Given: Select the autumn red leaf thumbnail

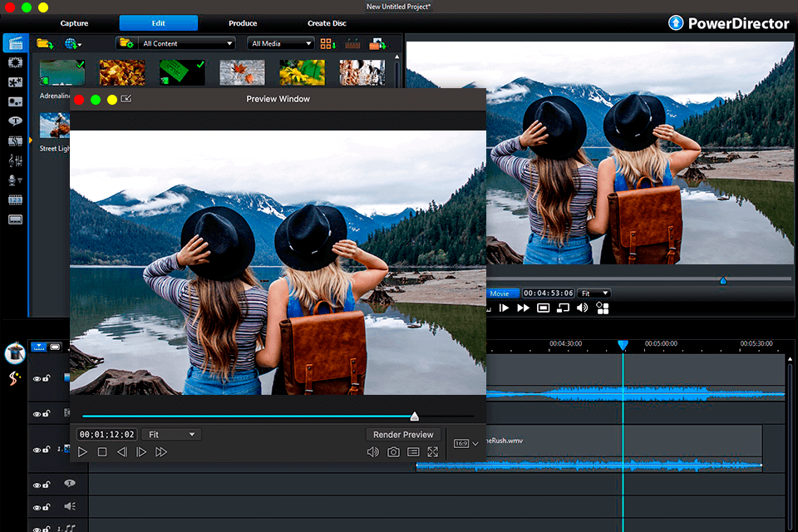Looking at the screenshot, I should pos(242,72).
